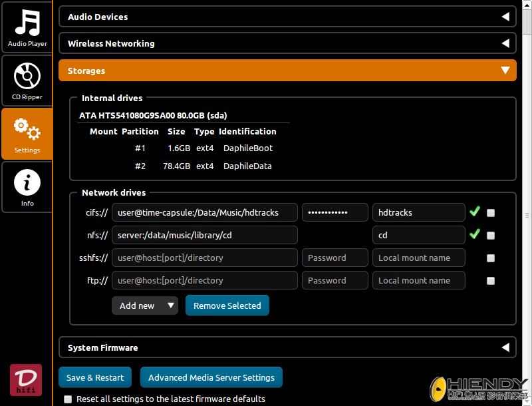Open the CD Ripper page
The image size is (532, 406).
[x=27, y=81]
